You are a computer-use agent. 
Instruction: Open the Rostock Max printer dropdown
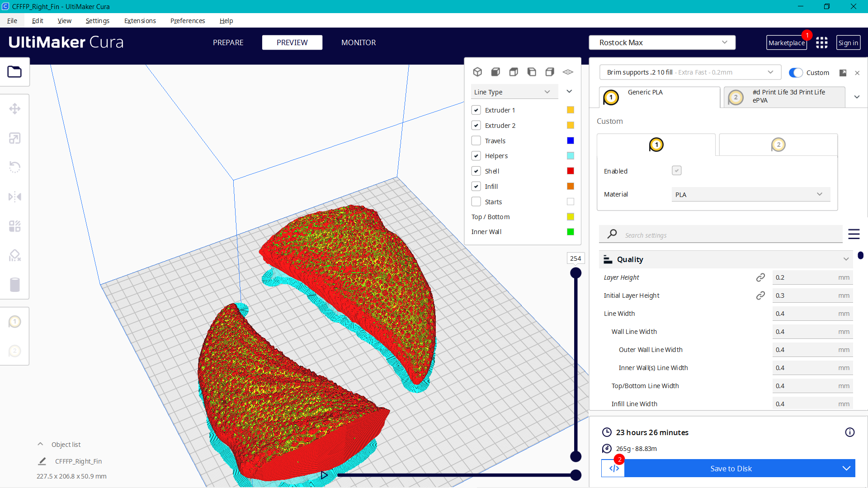[x=662, y=42]
